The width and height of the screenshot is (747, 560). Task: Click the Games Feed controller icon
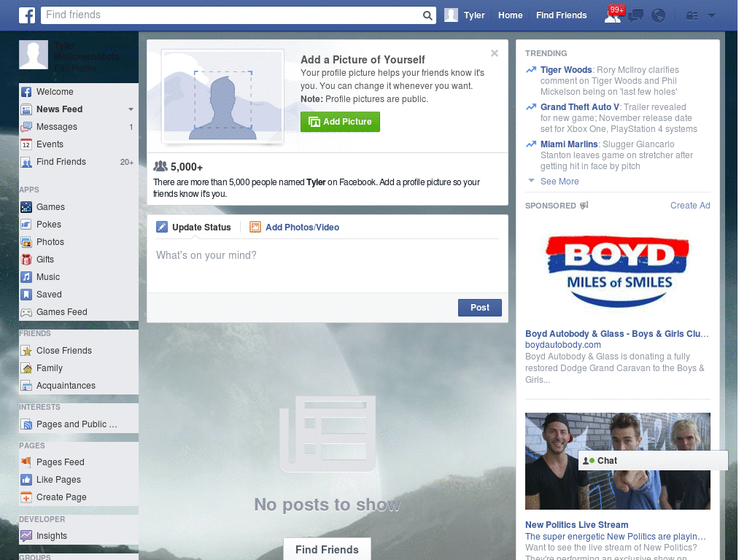pyautogui.click(x=26, y=312)
